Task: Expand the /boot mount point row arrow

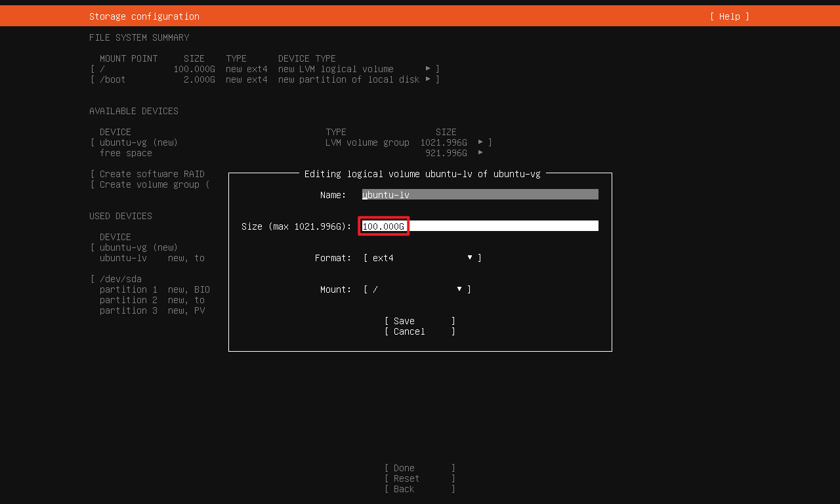Action: 428,79
